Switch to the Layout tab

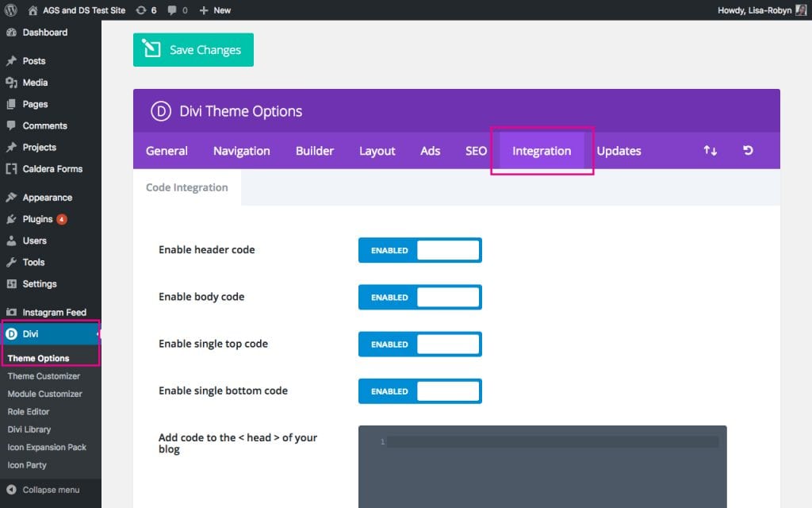(x=377, y=151)
